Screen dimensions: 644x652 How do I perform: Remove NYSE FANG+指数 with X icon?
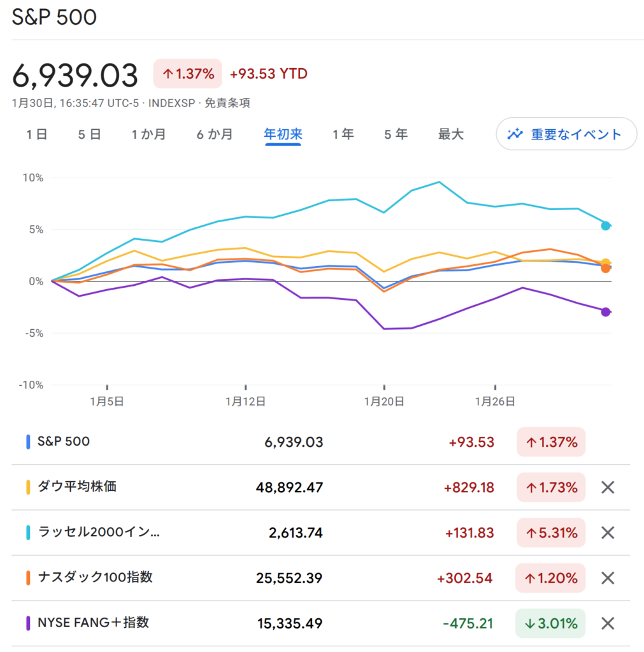(608, 623)
